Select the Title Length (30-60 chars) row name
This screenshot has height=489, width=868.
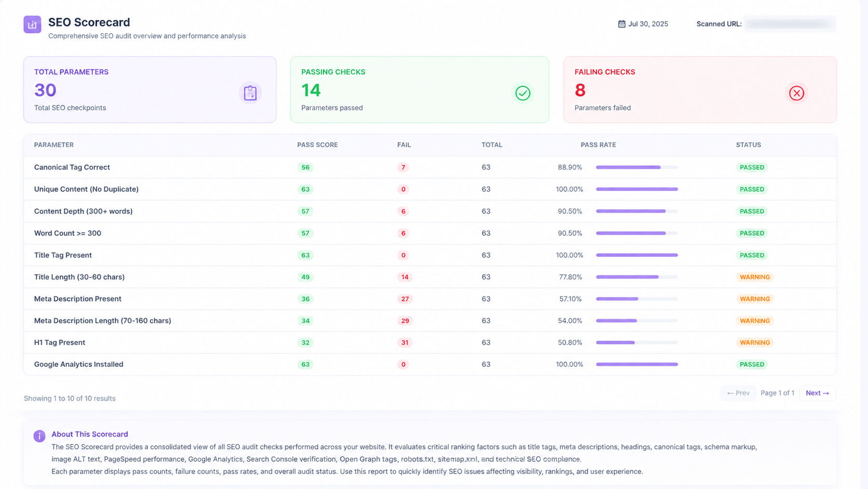(x=79, y=277)
